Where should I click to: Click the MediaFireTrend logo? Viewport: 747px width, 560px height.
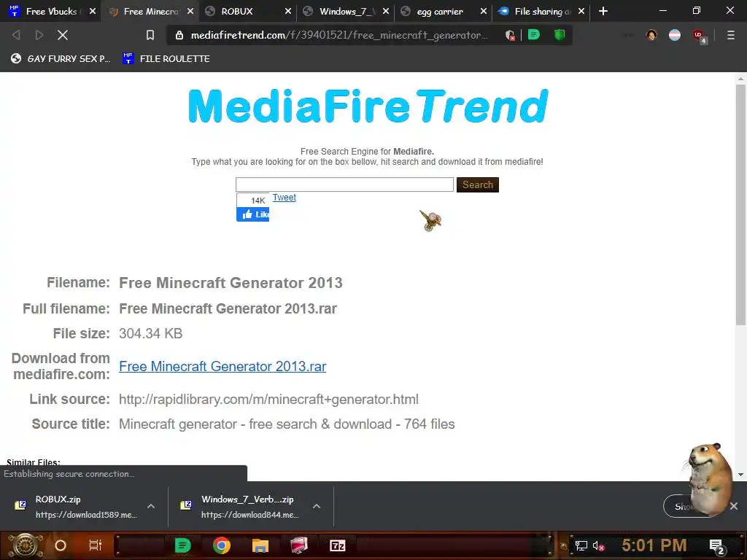point(368,106)
